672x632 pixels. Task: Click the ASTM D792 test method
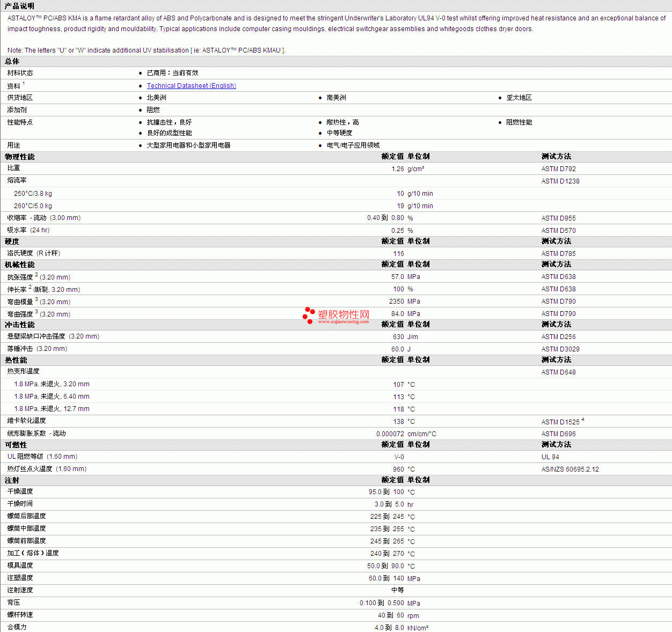click(x=558, y=169)
